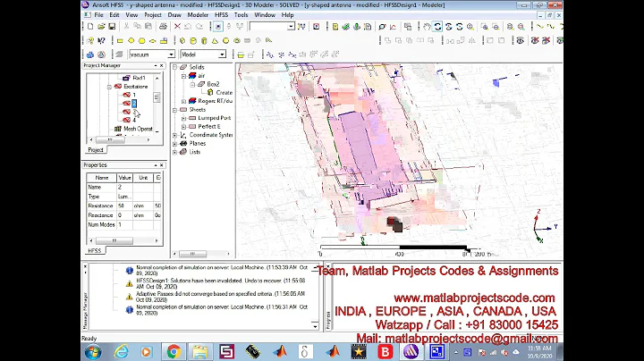Collapse the Excitations tree node
Image resolution: width=644 pixels, height=361 pixels.
tap(109, 87)
